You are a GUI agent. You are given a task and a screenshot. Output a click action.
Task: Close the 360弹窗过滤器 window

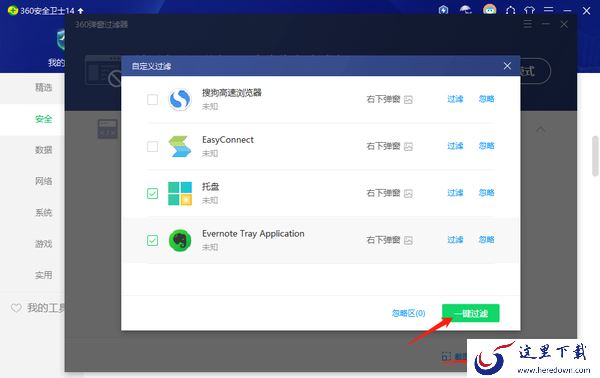click(x=564, y=24)
